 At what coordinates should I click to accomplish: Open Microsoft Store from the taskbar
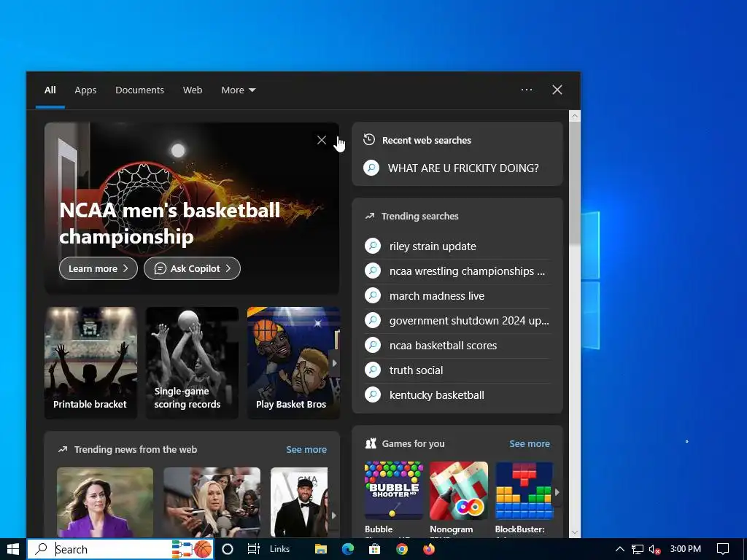pyautogui.click(x=375, y=549)
